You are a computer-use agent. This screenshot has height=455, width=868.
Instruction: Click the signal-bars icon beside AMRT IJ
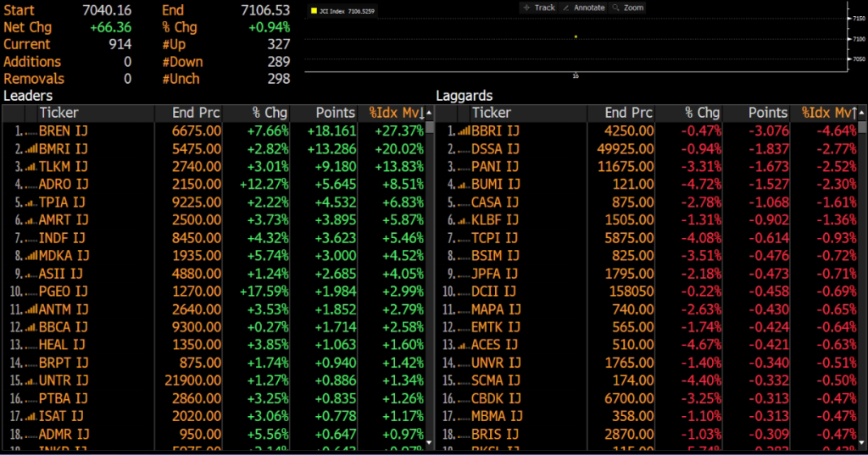pyautogui.click(x=31, y=220)
